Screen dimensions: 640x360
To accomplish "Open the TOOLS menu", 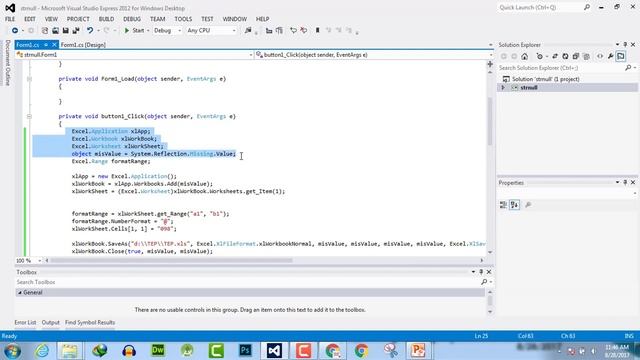I will tap(183, 19).
